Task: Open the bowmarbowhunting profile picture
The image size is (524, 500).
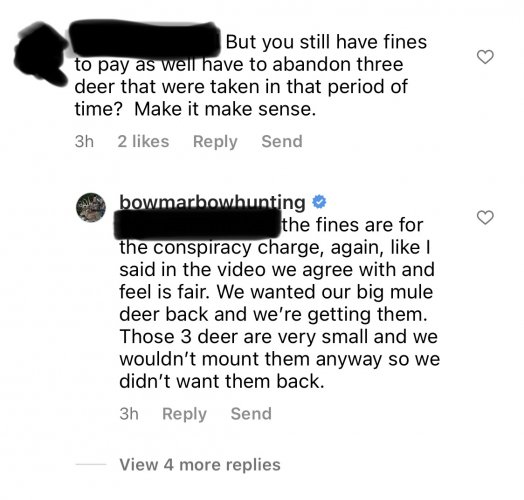Action: click(91, 207)
